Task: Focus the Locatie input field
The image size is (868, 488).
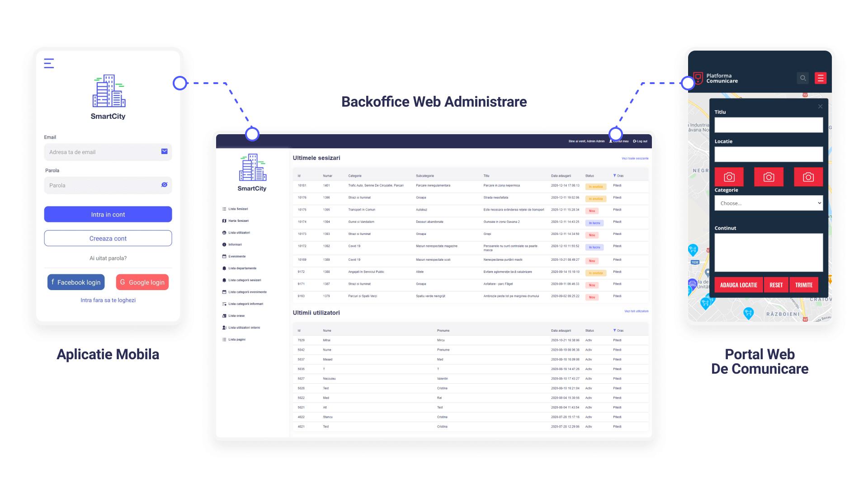Action: 769,154
